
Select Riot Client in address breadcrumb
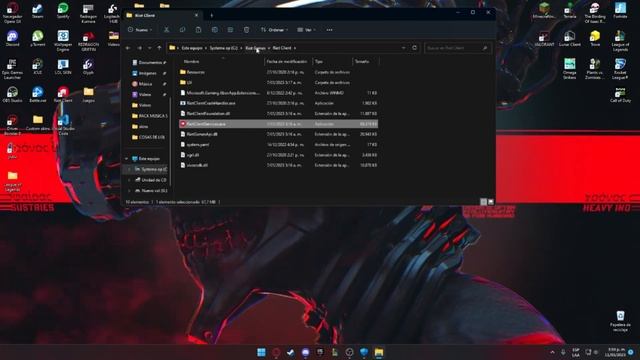click(x=282, y=48)
